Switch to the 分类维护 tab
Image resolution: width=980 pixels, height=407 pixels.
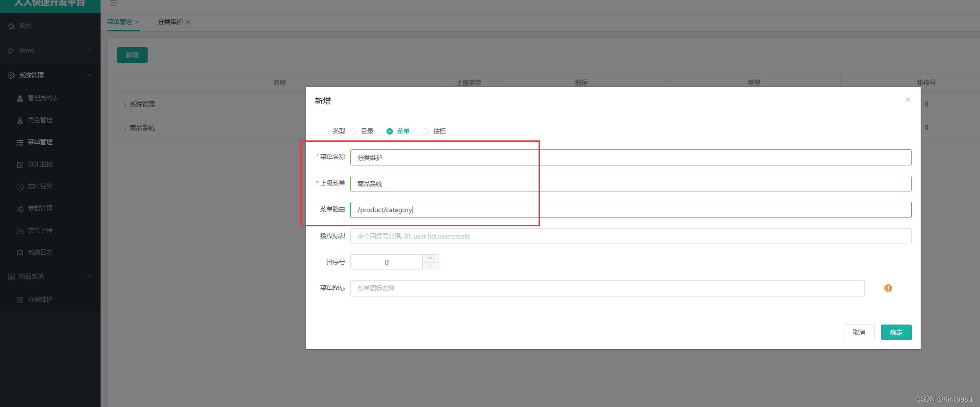click(x=170, y=22)
